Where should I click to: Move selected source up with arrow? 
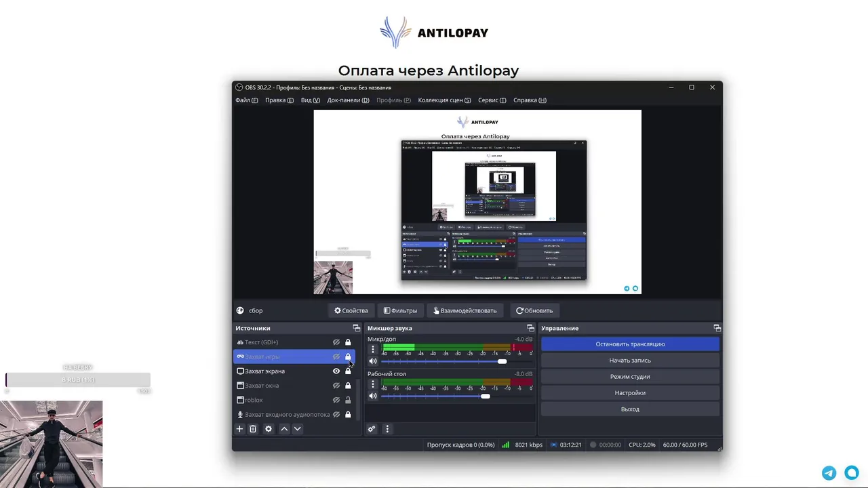pos(284,429)
